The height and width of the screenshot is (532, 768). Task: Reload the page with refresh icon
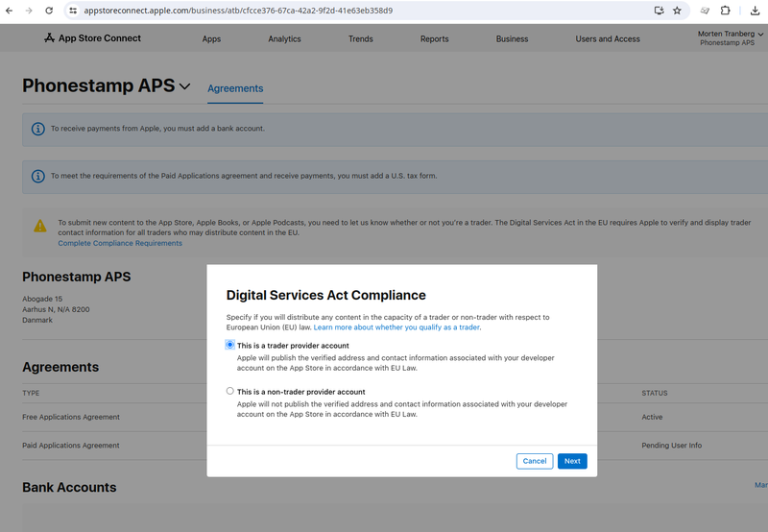click(49, 11)
